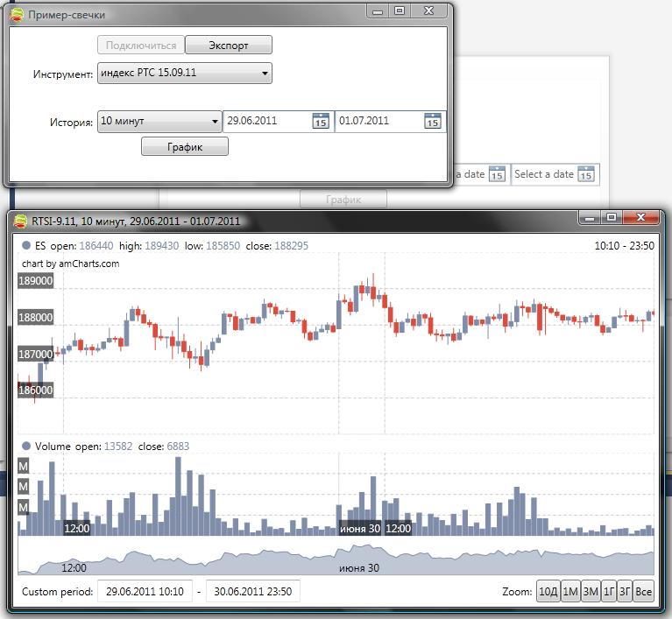Click the 189000 price axis label
Screen dimensions: 672x619
point(36,280)
